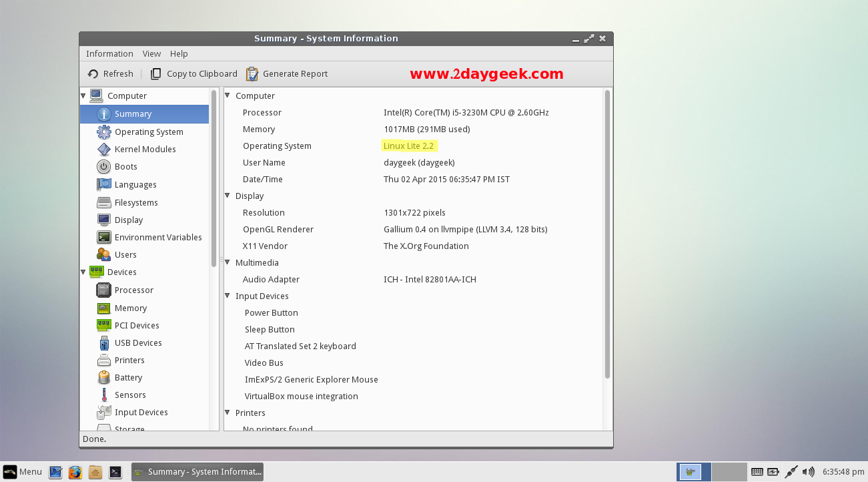868x482 pixels.
Task: Collapse the Devices tree in sidebar
Action: (84, 272)
